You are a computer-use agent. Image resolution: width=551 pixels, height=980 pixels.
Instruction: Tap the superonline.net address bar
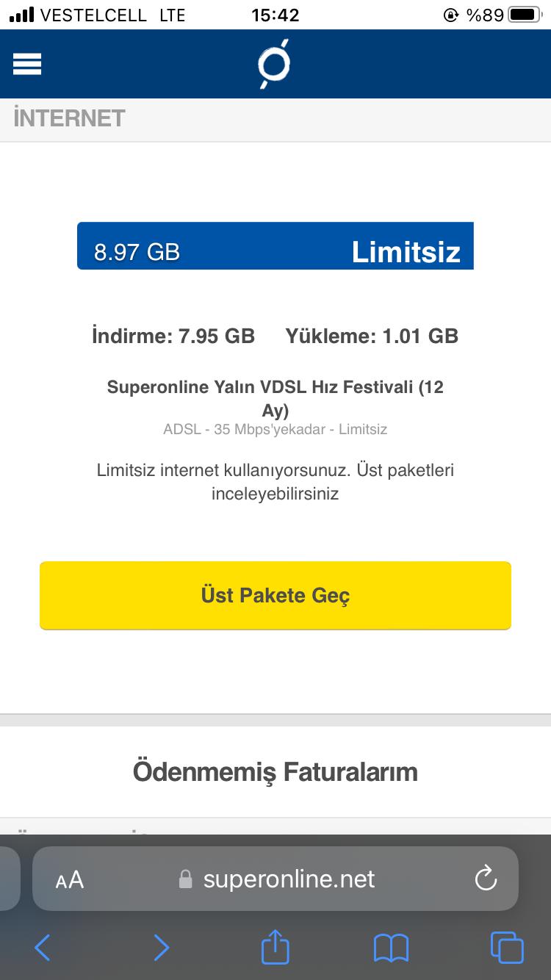(x=289, y=879)
